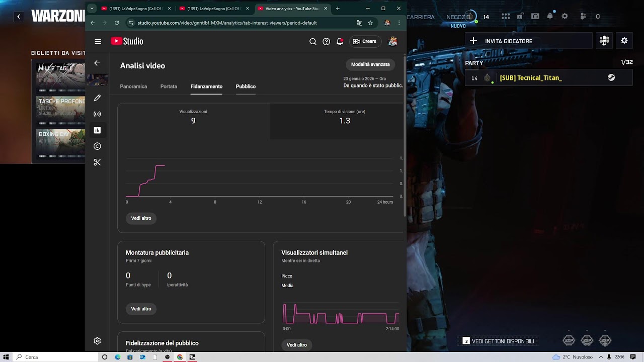
Task: Switch to the Pubblico tab
Action: click(x=246, y=86)
